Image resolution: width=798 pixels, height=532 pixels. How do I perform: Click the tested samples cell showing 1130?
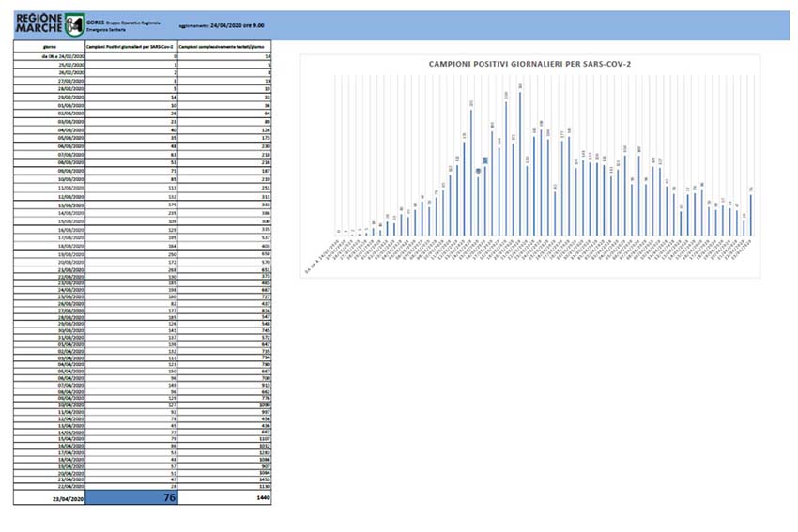click(x=262, y=487)
